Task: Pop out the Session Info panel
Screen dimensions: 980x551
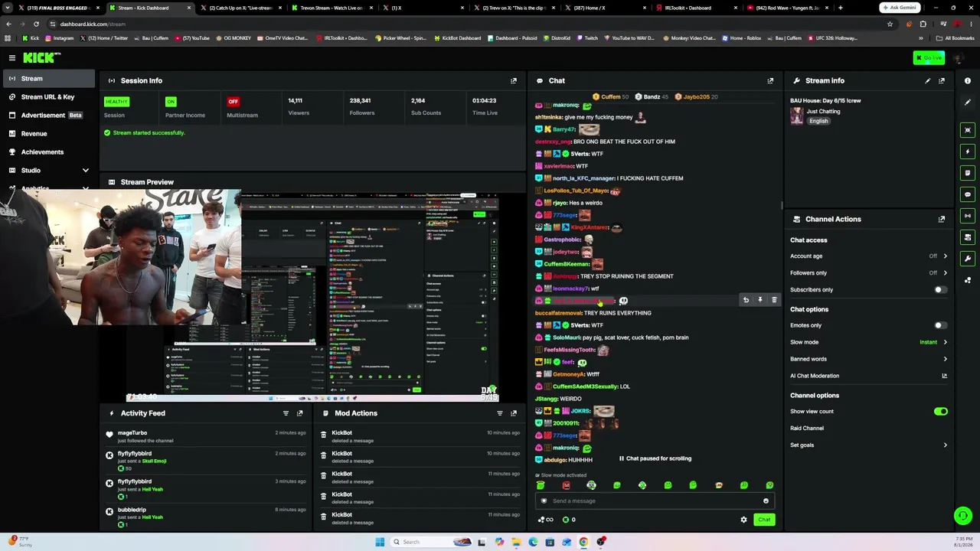Action: click(x=514, y=80)
